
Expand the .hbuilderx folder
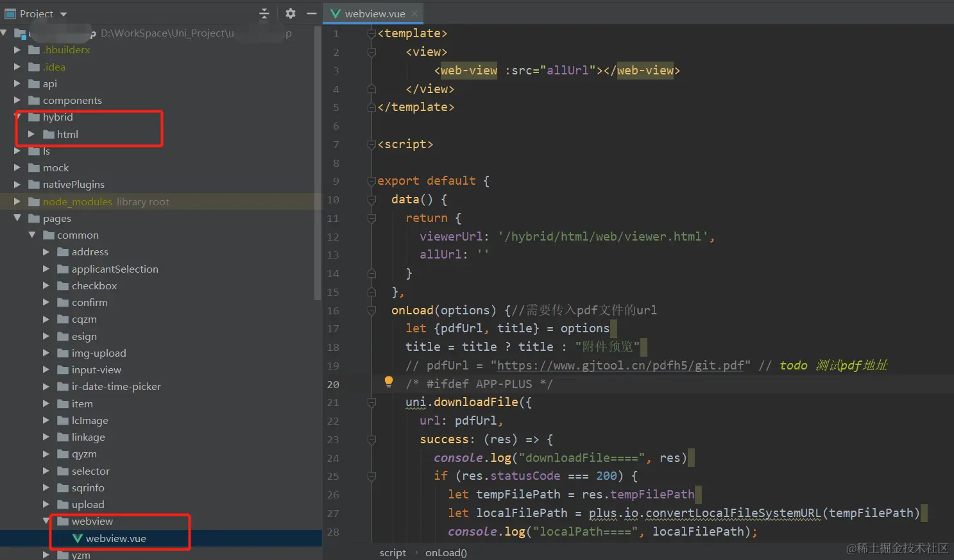click(x=17, y=49)
